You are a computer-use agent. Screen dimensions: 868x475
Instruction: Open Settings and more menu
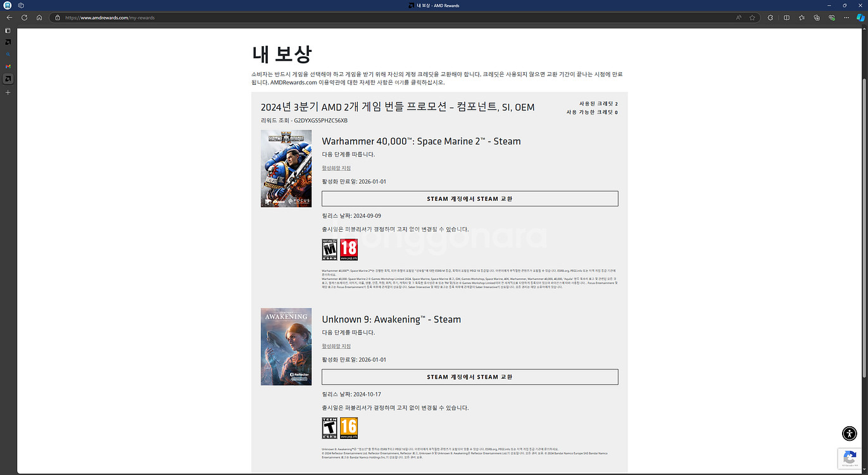(x=846, y=18)
